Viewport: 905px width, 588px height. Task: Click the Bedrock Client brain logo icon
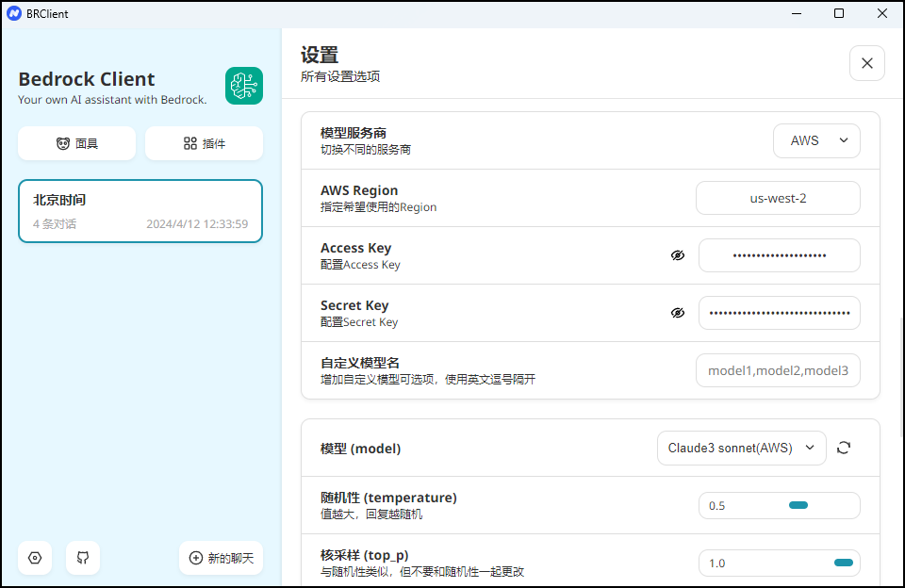(x=244, y=86)
